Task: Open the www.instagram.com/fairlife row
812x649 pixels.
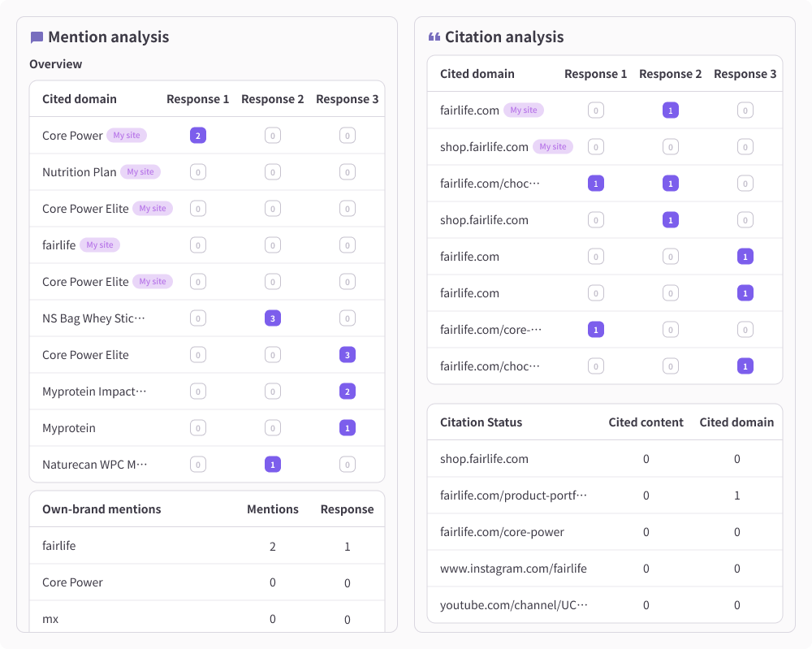Action: tap(605, 569)
